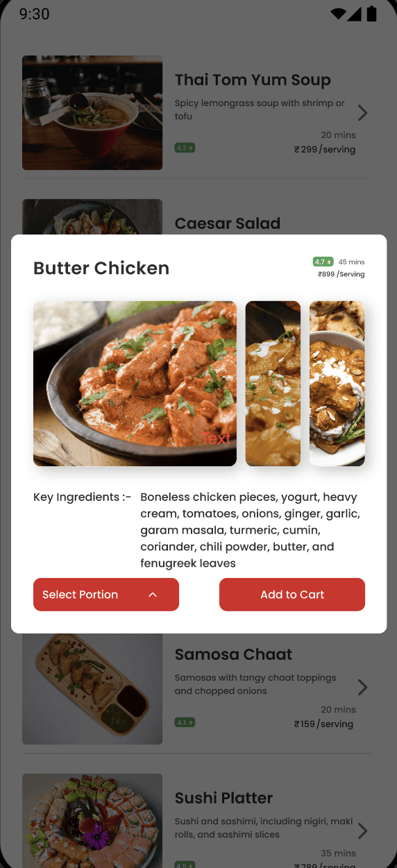Open Samosa Chaat details chevron

click(362, 688)
